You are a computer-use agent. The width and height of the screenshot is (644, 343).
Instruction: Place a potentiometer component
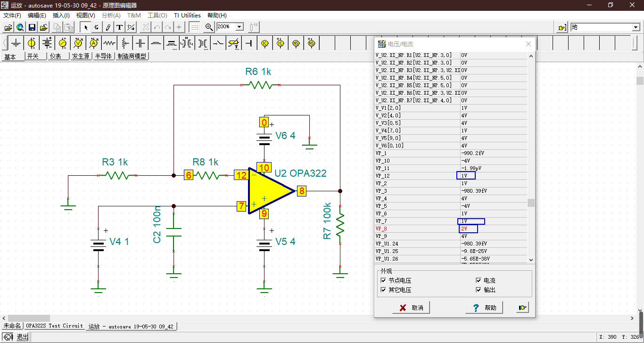(x=125, y=43)
